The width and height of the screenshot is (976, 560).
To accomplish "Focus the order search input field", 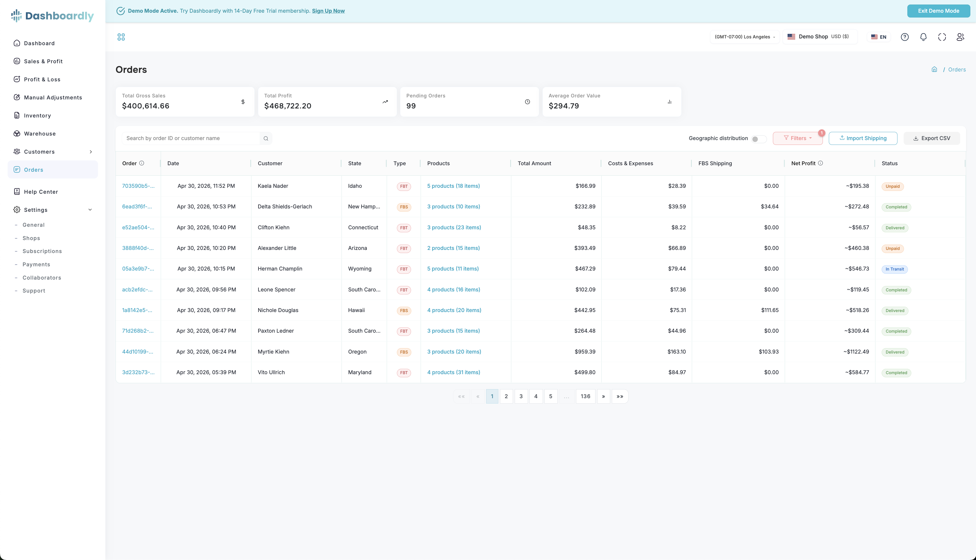I will pos(191,138).
